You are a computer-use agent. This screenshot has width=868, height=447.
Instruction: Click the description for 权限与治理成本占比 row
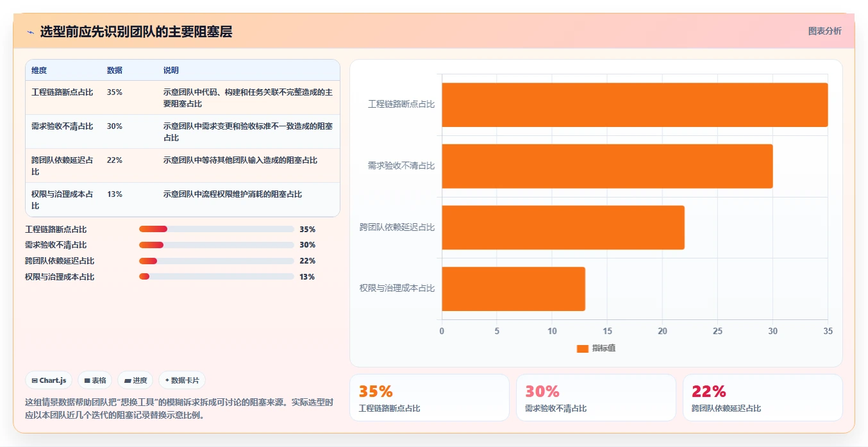233,194
